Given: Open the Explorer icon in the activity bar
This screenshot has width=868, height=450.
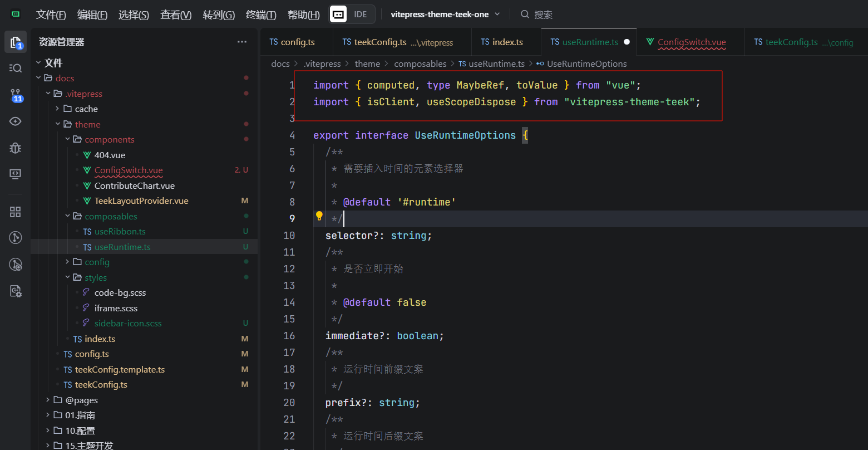Looking at the screenshot, I should [x=16, y=42].
